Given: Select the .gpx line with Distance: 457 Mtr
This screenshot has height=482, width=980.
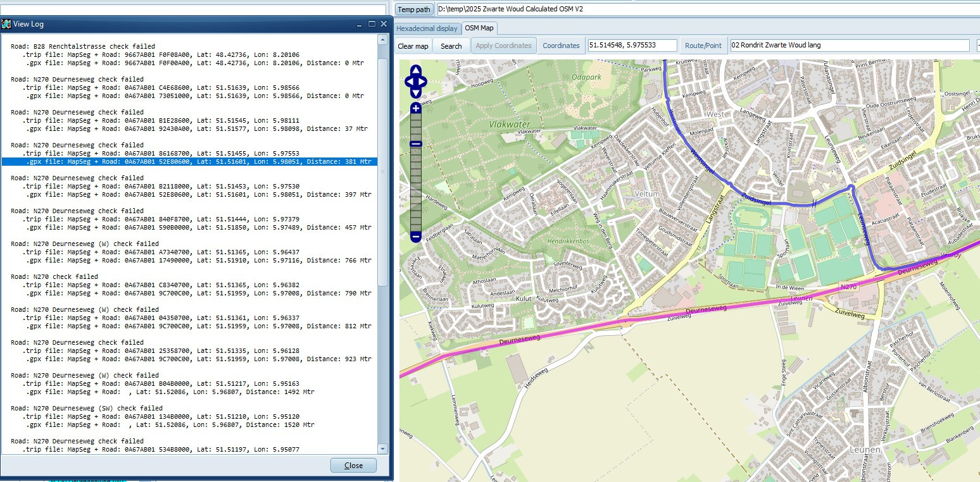Looking at the screenshot, I should 199,228.
